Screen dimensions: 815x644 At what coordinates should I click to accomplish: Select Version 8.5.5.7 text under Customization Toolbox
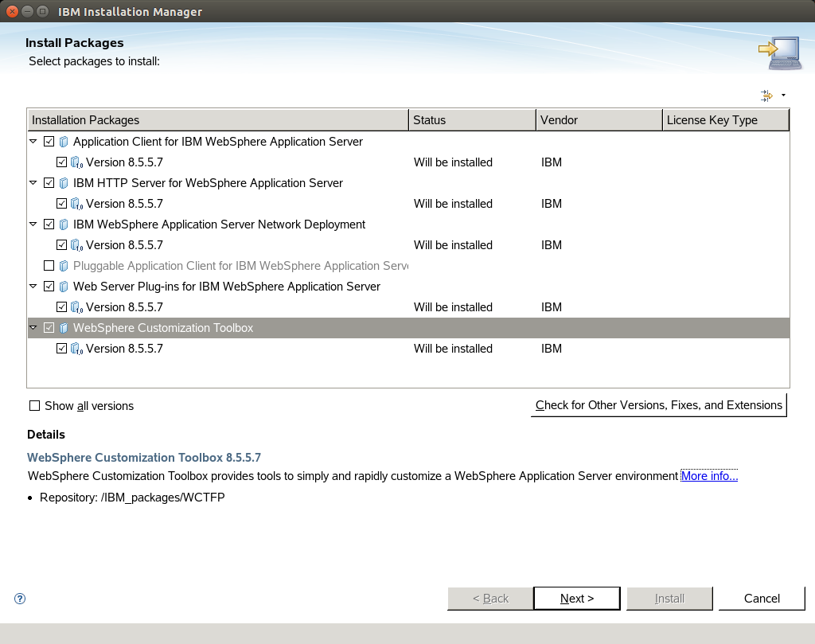click(x=124, y=349)
